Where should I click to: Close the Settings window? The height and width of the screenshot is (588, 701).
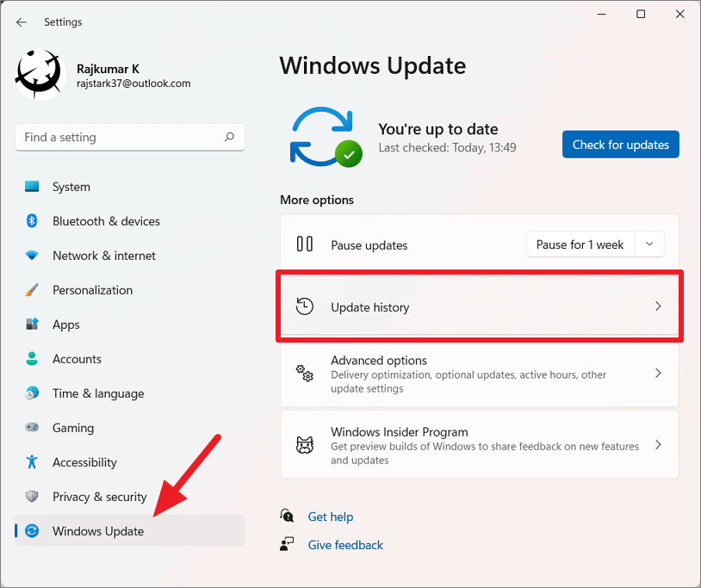[x=680, y=14]
